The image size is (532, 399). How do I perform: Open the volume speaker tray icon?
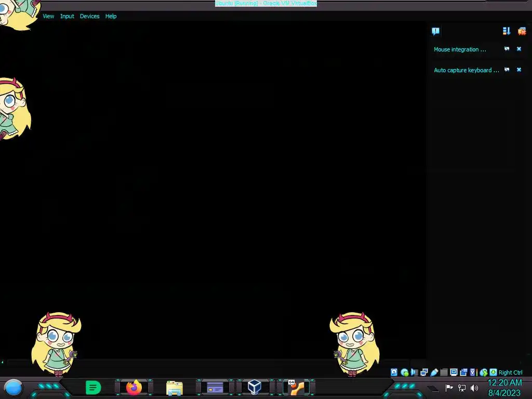(x=474, y=388)
